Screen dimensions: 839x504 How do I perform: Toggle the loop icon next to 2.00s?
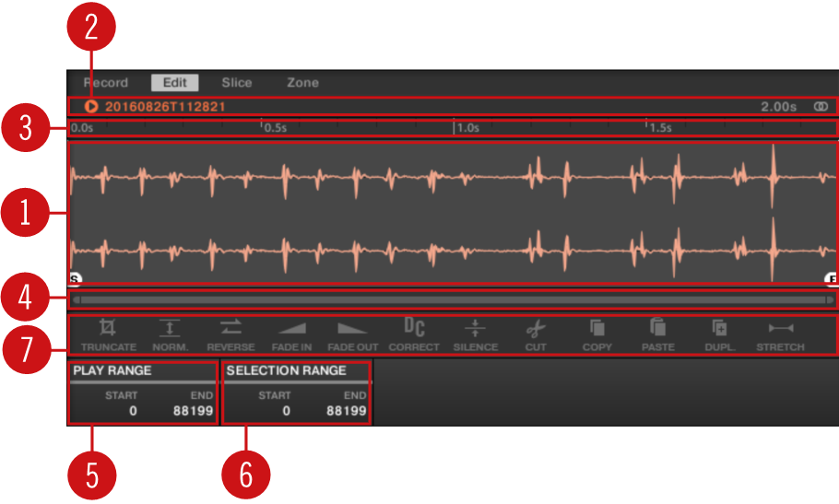tap(820, 107)
